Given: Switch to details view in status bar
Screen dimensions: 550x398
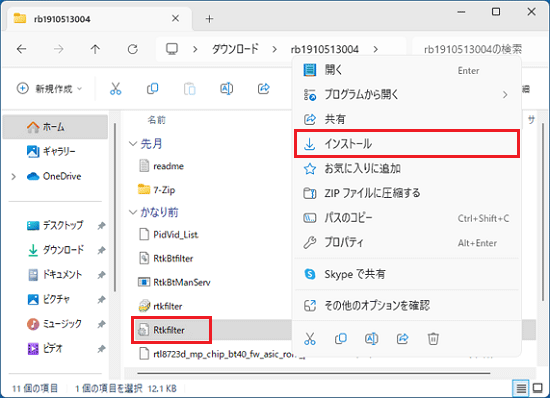Looking at the screenshot, I should click(x=521, y=388).
